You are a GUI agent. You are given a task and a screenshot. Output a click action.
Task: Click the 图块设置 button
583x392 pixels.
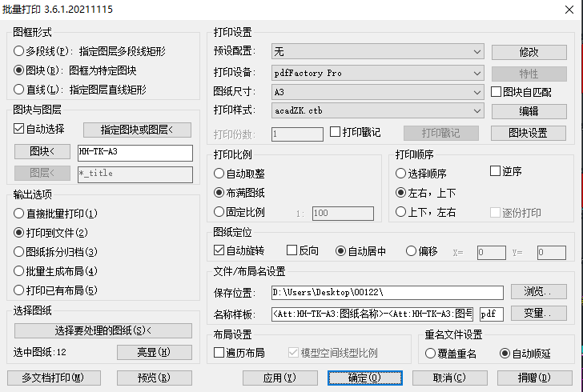[x=529, y=133]
